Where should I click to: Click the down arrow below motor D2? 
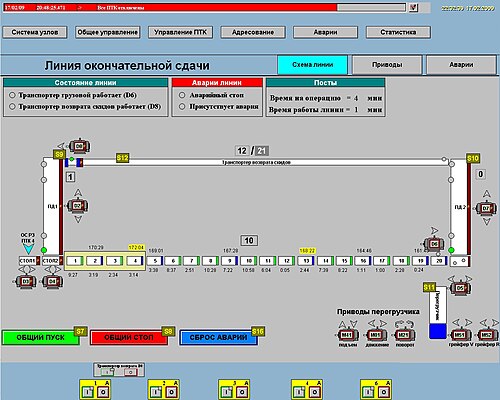pyautogui.click(x=78, y=219)
